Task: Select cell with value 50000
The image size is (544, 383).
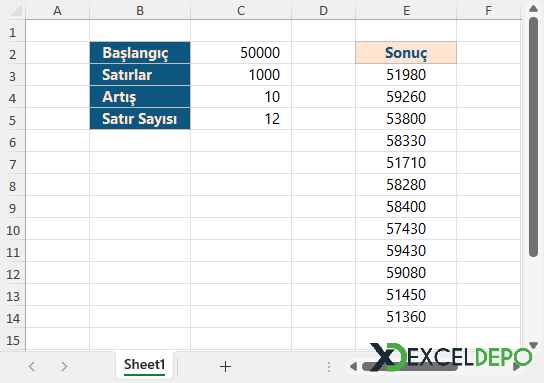Action: pyautogui.click(x=241, y=53)
